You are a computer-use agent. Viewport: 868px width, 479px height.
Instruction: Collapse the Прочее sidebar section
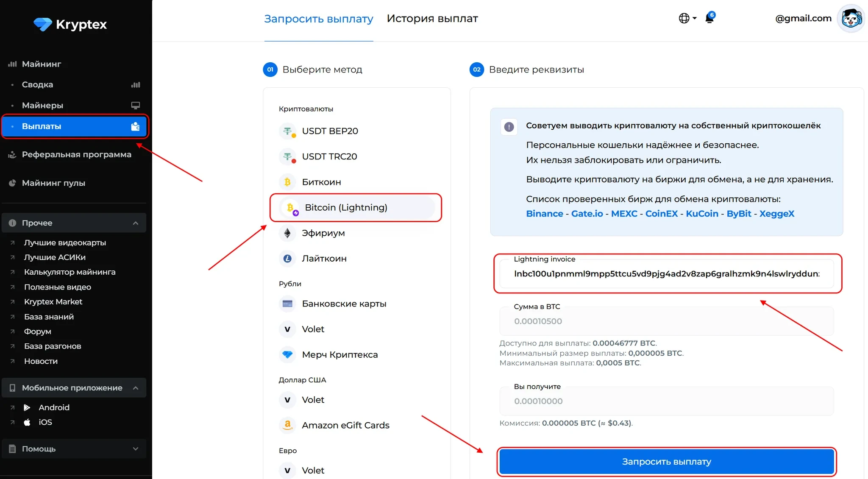[x=136, y=223]
